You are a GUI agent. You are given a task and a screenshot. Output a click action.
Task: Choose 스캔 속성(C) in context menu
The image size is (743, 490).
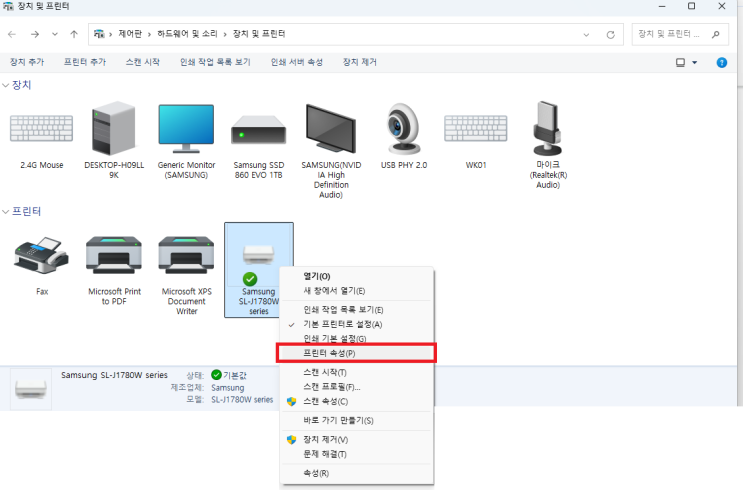tap(356, 402)
